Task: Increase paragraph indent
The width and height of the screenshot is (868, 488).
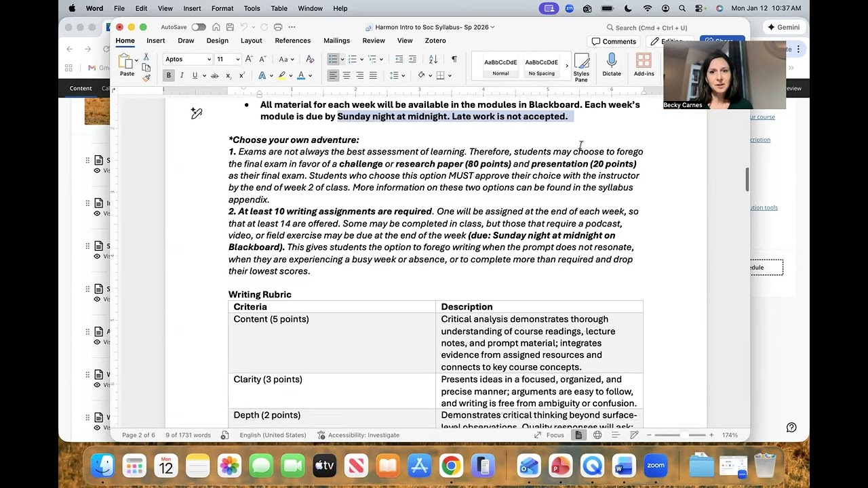Action: pyautogui.click(x=412, y=59)
